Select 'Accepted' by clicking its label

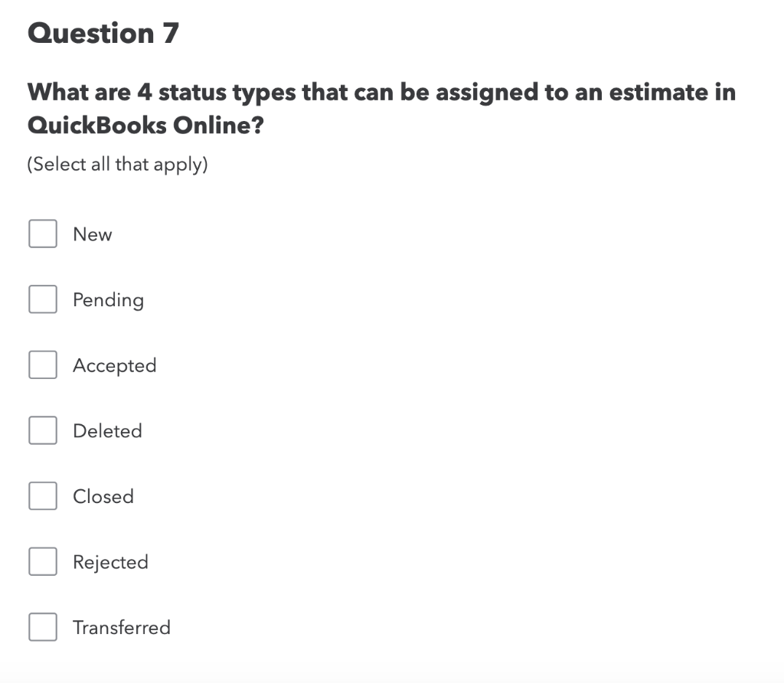tap(114, 366)
